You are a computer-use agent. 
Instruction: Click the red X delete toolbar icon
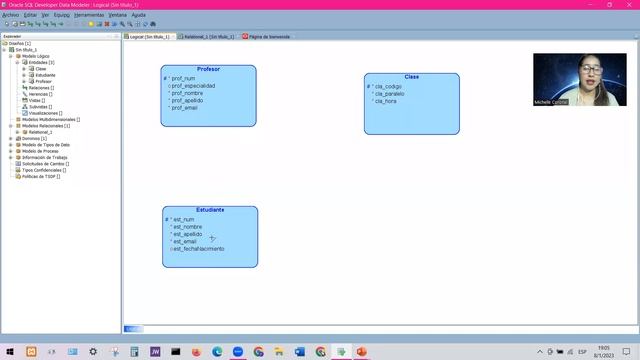coord(107,24)
